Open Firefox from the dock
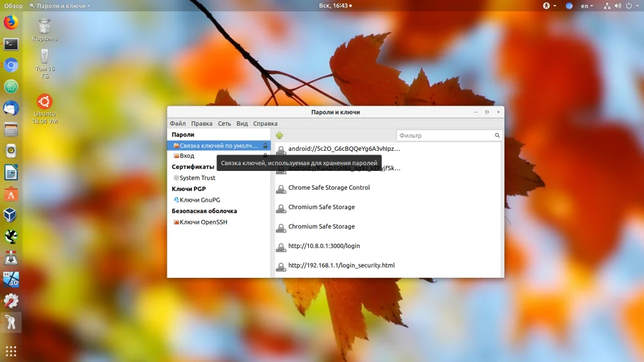 click(x=11, y=23)
